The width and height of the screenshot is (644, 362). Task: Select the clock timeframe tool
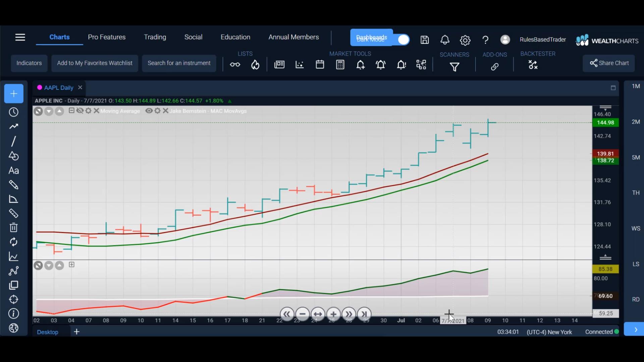[13, 112]
